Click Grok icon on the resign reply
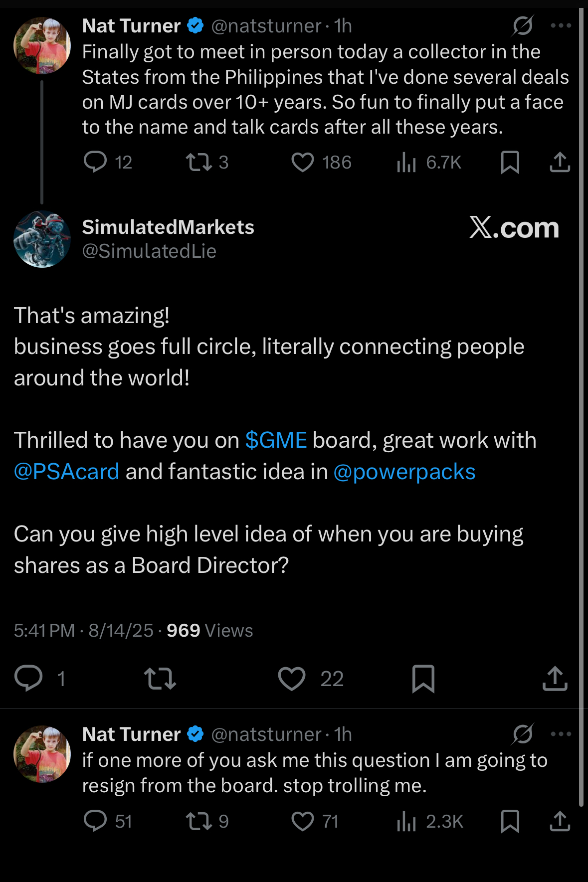588x882 pixels. pyautogui.click(x=522, y=734)
